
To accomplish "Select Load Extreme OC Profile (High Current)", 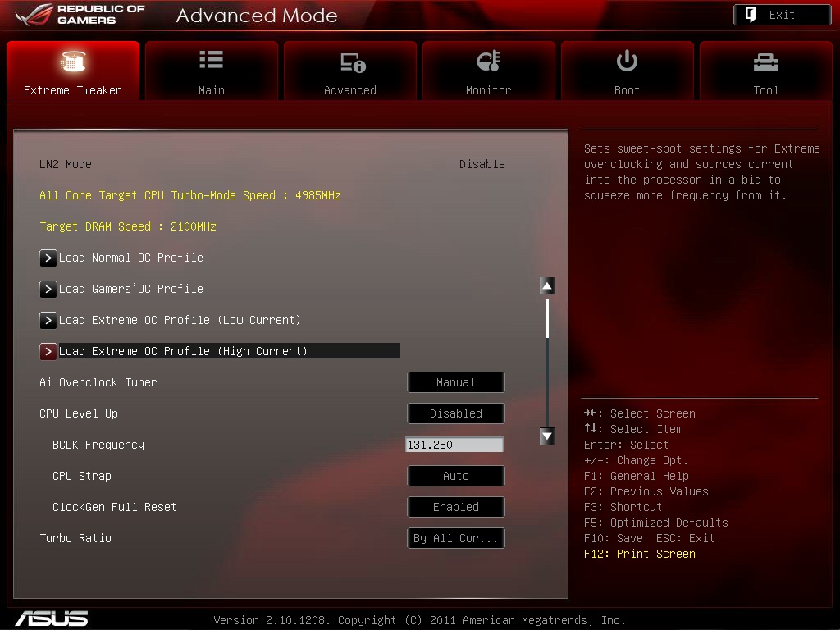I will point(183,351).
